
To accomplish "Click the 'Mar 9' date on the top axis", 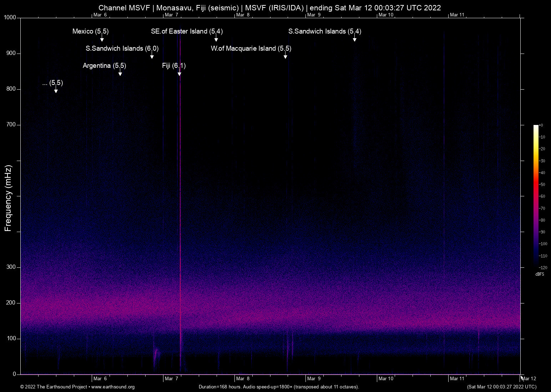I will [314, 15].
